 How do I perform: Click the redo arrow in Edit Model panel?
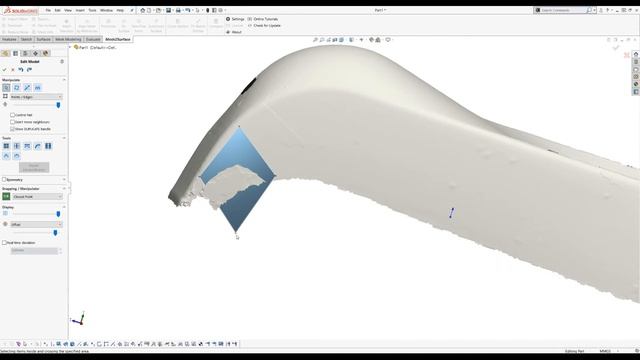pos(29,70)
